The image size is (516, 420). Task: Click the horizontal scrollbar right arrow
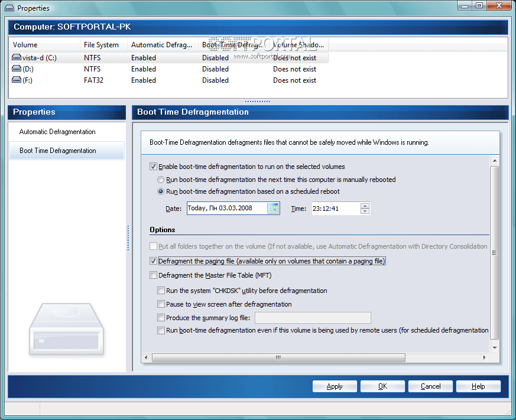(485, 357)
